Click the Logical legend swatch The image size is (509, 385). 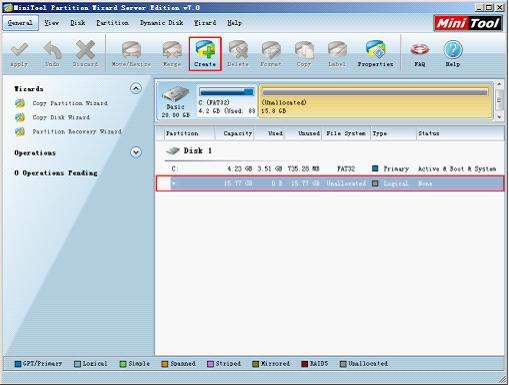(77, 364)
